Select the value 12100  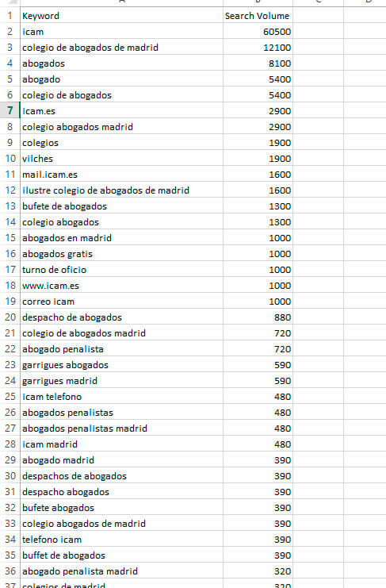(258, 48)
